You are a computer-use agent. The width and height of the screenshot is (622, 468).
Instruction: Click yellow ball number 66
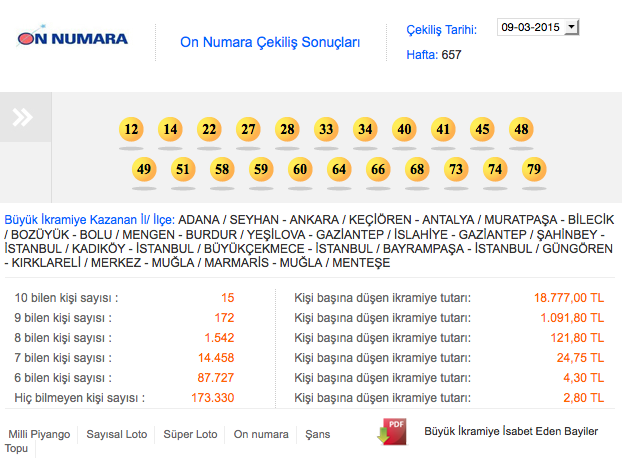(x=378, y=169)
